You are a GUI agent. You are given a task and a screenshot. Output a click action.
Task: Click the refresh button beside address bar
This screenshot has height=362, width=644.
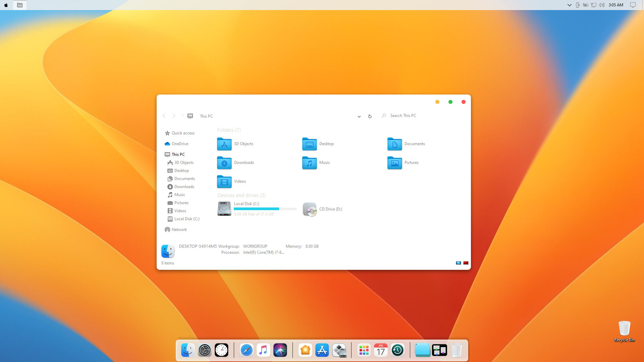370,116
